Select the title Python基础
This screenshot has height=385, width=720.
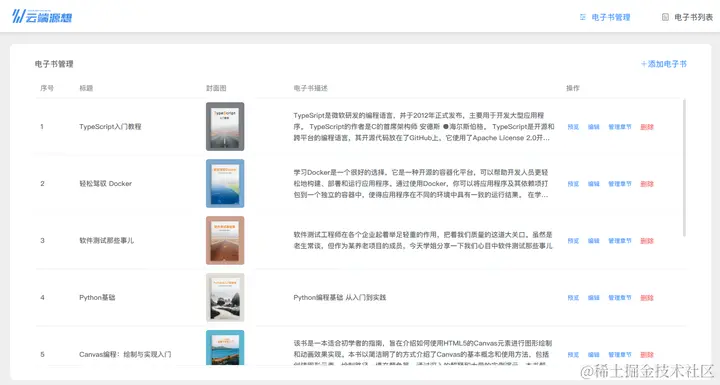click(97, 298)
